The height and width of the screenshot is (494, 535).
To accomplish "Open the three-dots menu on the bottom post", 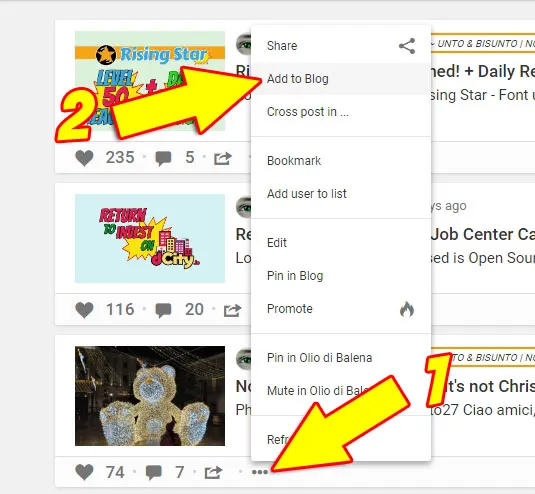I will 260,472.
